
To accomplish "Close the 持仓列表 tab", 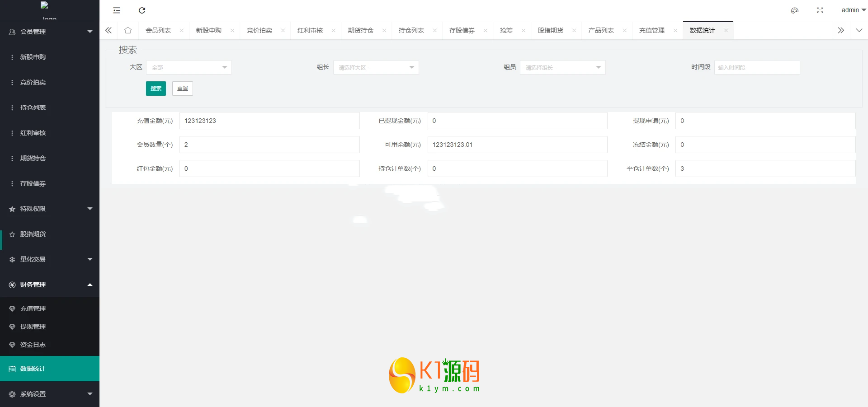I will click(x=435, y=31).
